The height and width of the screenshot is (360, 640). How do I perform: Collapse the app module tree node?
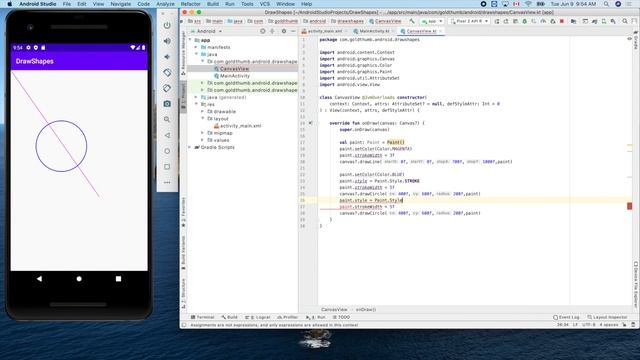[190, 40]
